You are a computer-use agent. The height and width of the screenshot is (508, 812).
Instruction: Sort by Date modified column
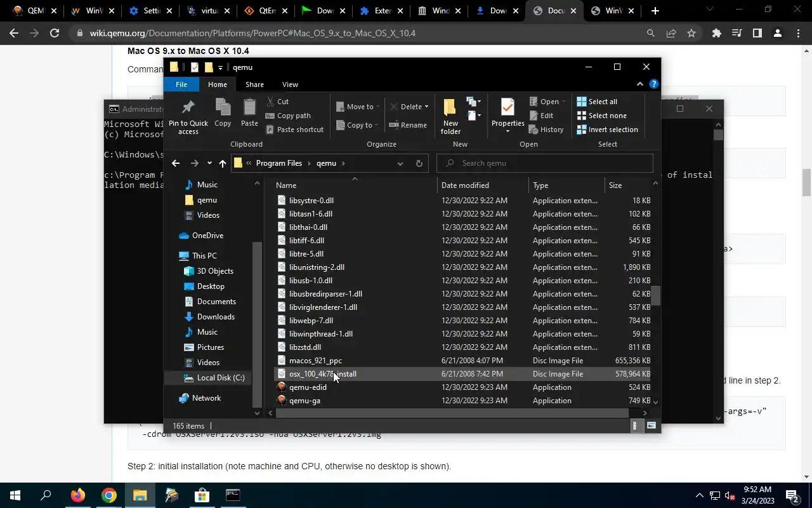(483, 185)
